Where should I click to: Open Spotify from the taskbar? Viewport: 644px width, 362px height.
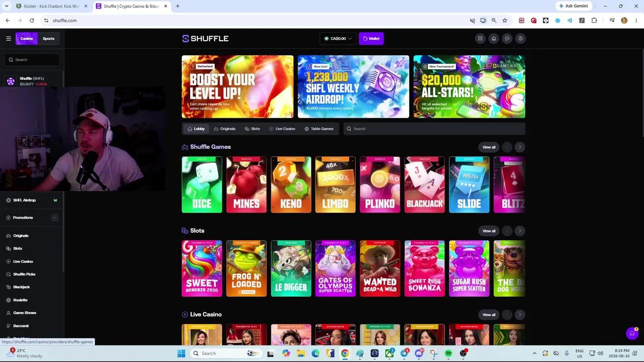448,353
